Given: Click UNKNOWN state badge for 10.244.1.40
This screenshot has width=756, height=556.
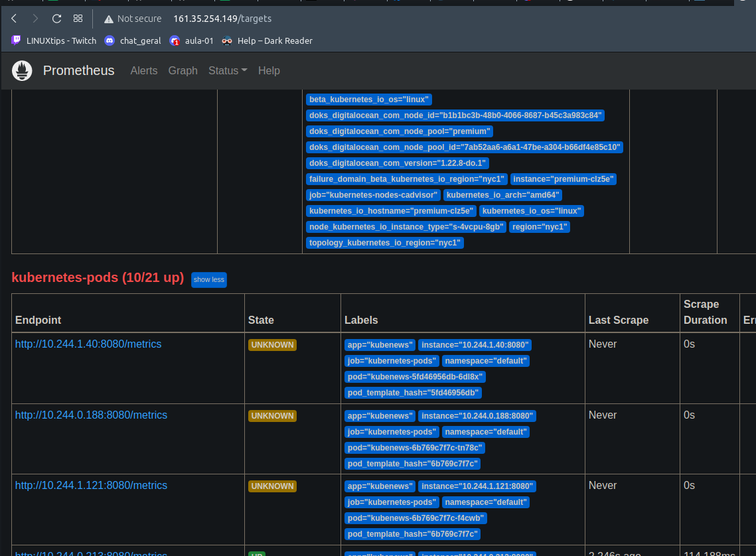Looking at the screenshot, I should [272, 345].
